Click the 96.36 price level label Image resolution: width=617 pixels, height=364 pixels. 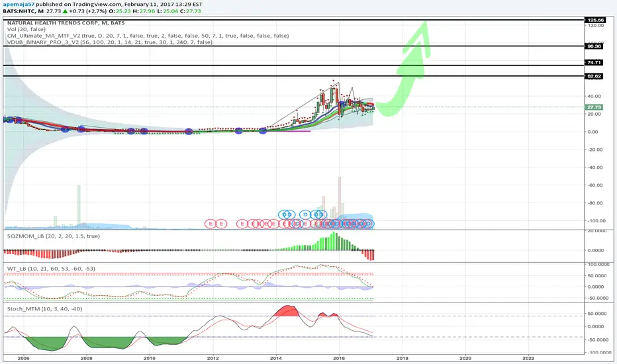click(x=594, y=46)
